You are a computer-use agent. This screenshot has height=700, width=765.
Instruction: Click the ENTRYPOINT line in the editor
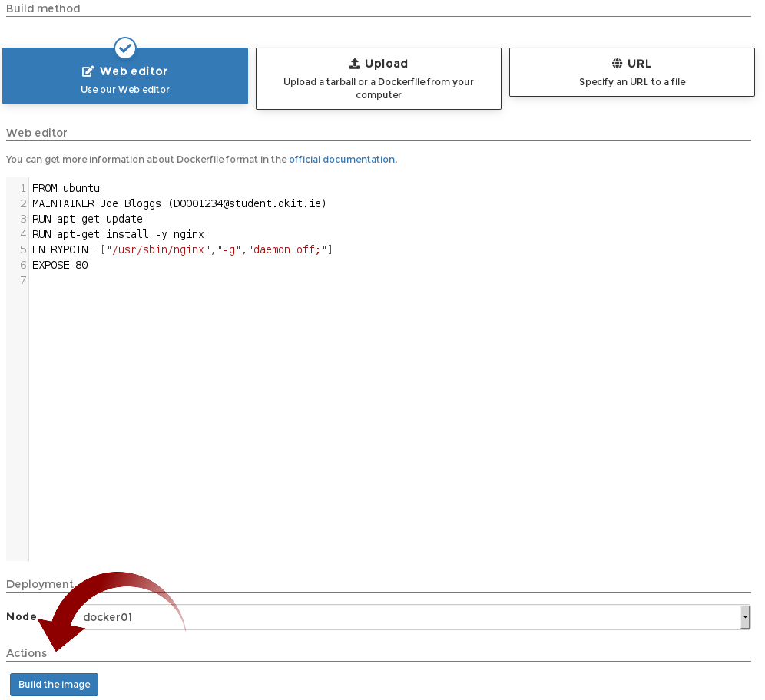(x=182, y=249)
